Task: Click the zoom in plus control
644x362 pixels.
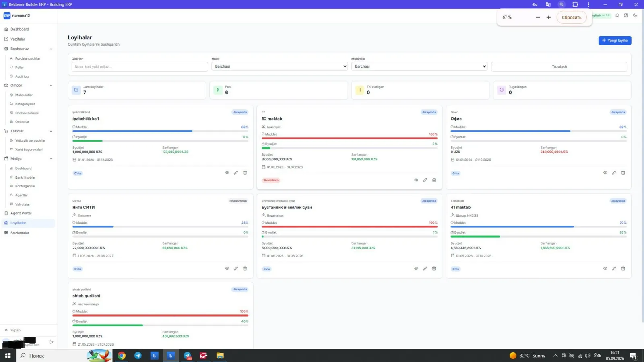Action: click(548, 17)
